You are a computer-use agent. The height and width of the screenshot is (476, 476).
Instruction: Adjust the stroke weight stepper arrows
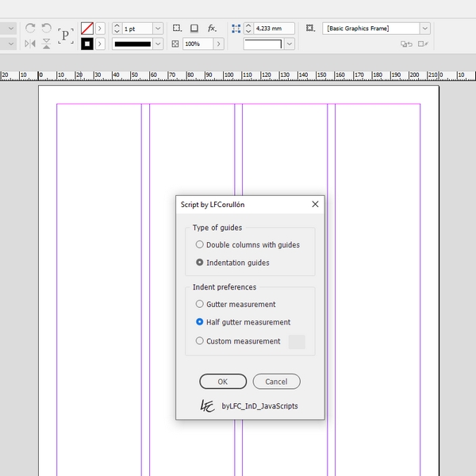click(117, 29)
